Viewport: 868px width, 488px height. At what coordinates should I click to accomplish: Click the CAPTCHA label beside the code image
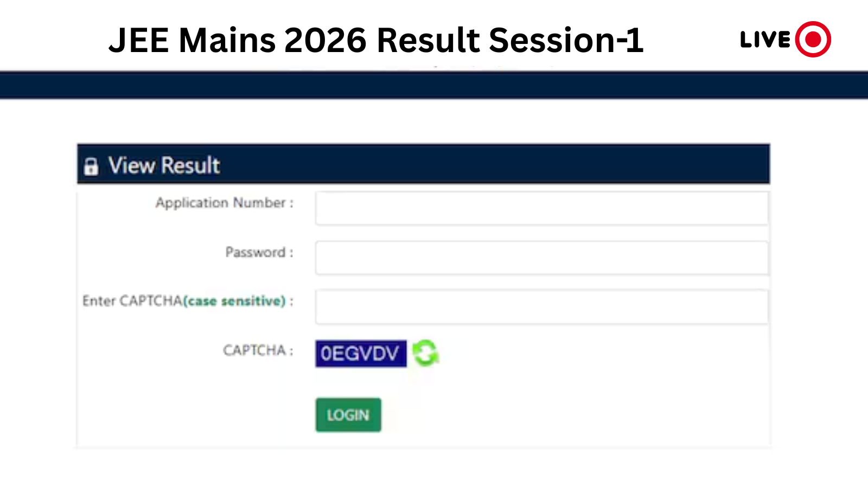255,350
